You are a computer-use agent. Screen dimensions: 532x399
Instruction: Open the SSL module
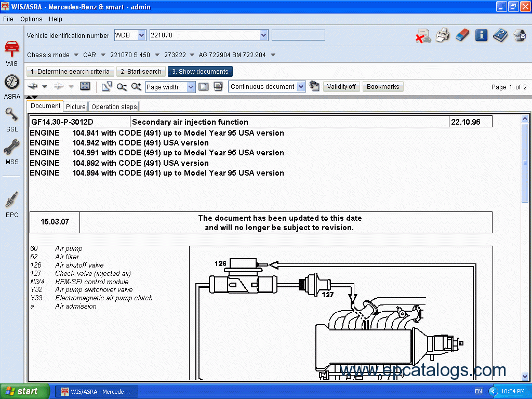[12, 119]
